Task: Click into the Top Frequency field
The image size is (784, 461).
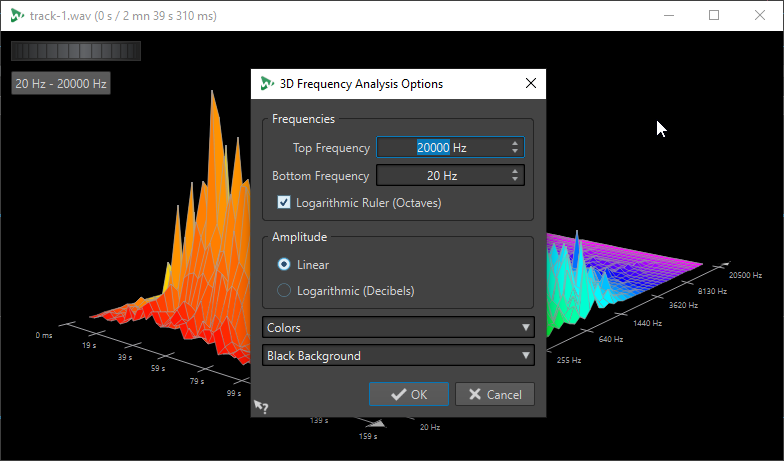Action: coord(441,148)
